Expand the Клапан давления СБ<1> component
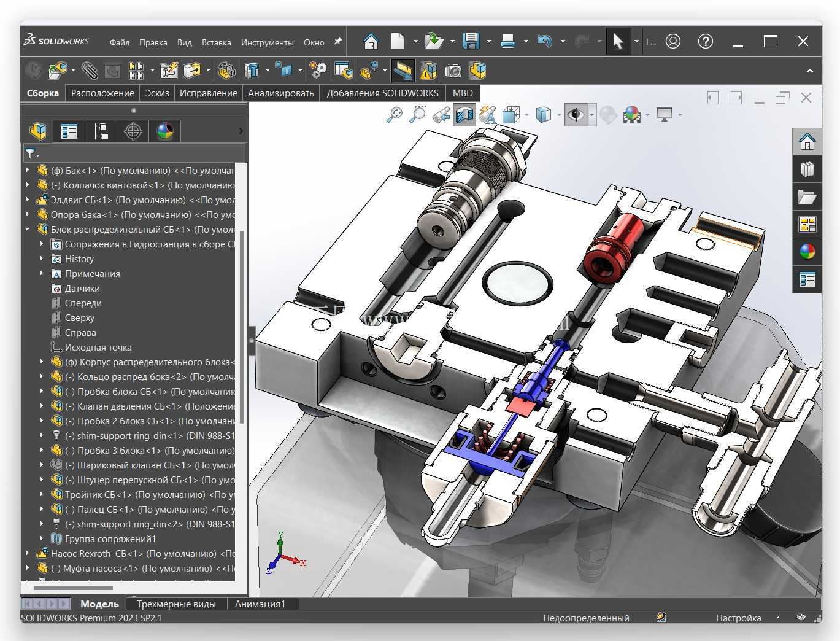Viewport: 840px width, 641px height. pyautogui.click(x=42, y=406)
